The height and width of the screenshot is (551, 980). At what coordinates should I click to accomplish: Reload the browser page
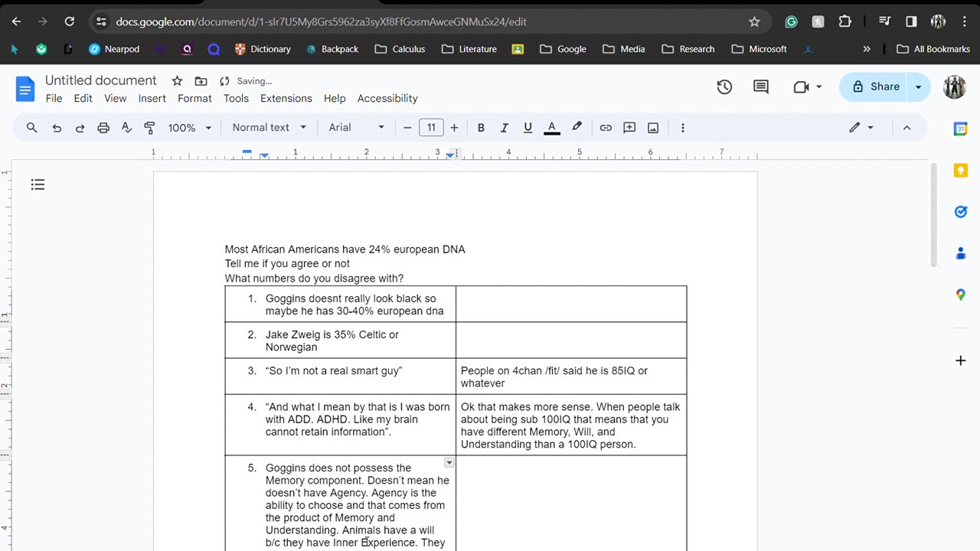click(69, 21)
